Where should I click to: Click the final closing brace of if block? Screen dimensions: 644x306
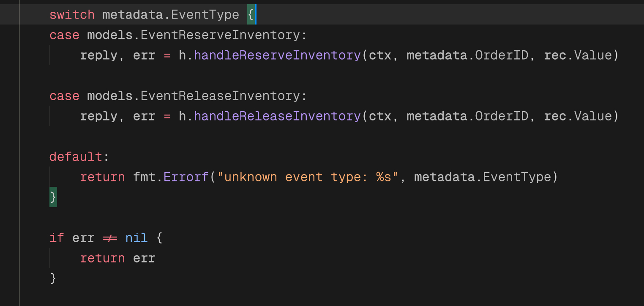[x=53, y=279]
